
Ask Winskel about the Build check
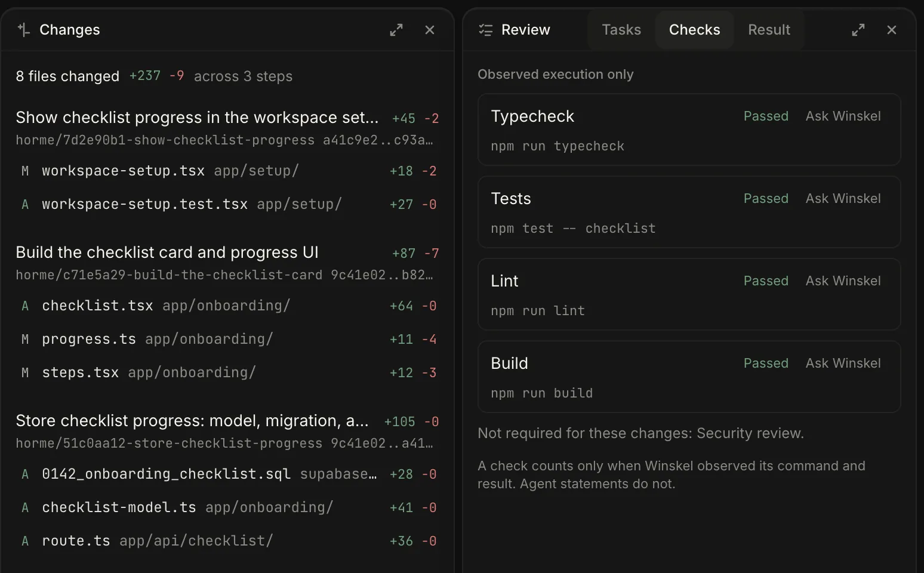pyautogui.click(x=843, y=363)
